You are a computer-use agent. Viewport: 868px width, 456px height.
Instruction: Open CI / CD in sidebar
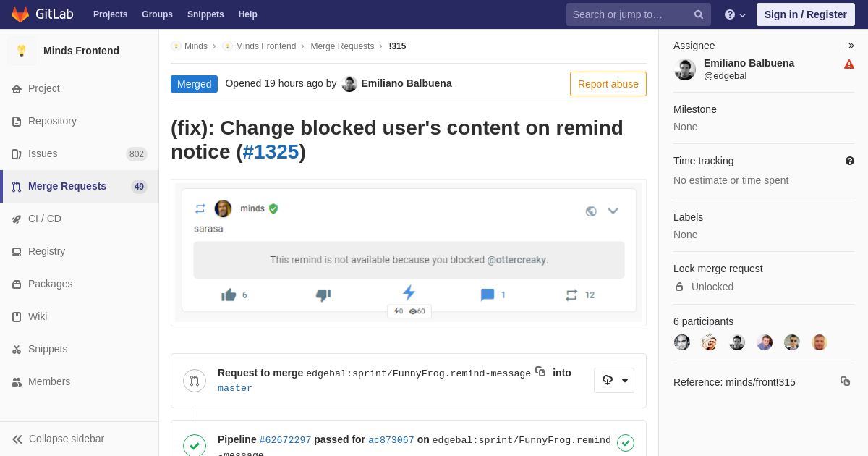[80, 219]
